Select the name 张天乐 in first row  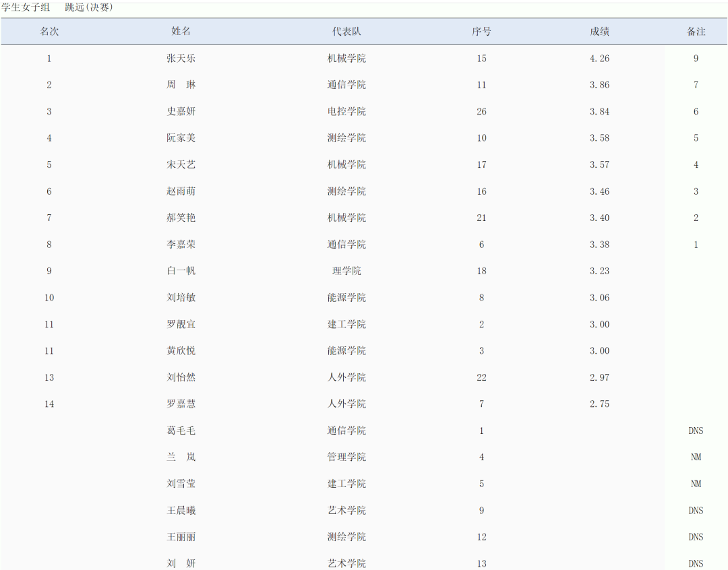[x=181, y=59]
